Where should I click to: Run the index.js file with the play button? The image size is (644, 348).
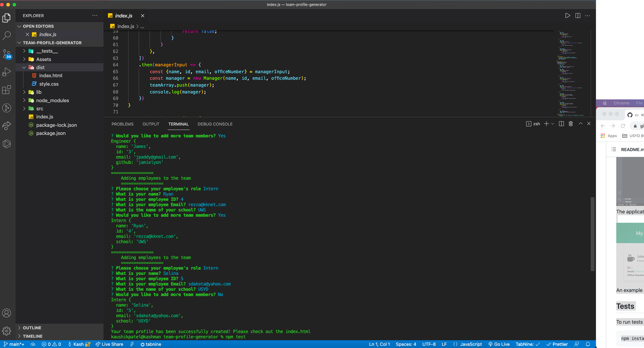click(x=568, y=16)
